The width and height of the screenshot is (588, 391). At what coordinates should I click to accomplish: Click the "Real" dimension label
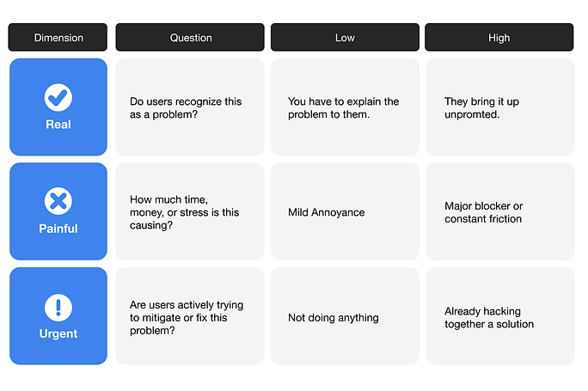point(58,125)
